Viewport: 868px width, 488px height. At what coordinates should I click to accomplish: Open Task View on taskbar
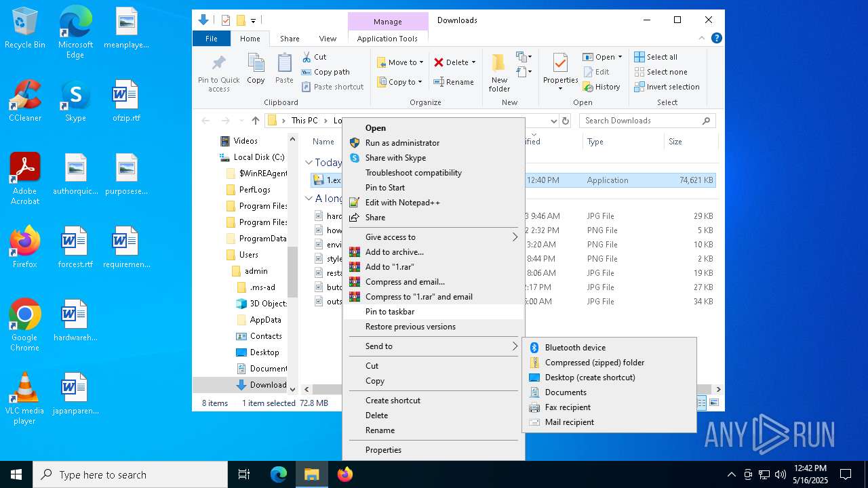point(244,474)
